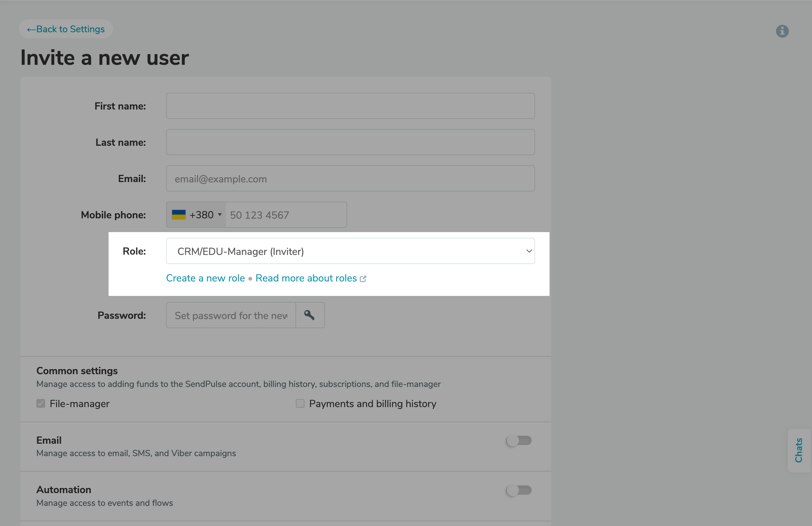Image resolution: width=812 pixels, height=526 pixels.
Task: Click the key icon to generate a password
Action: [x=310, y=315]
